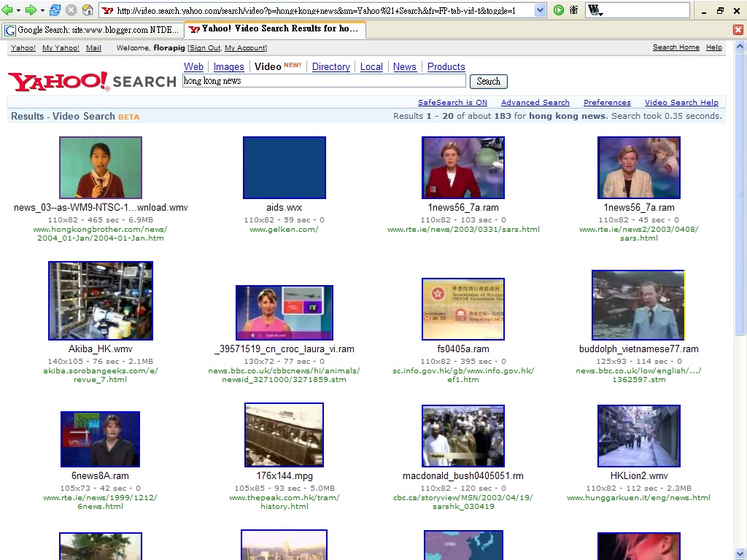Open the HKLion2.wmv video thumbnail

(x=639, y=436)
